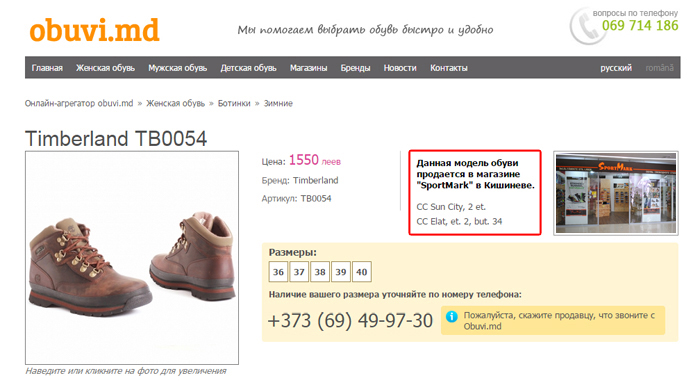Open the Бренды navigation item
The width and height of the screenshot is (700, 385).
[x=355, y=68]
